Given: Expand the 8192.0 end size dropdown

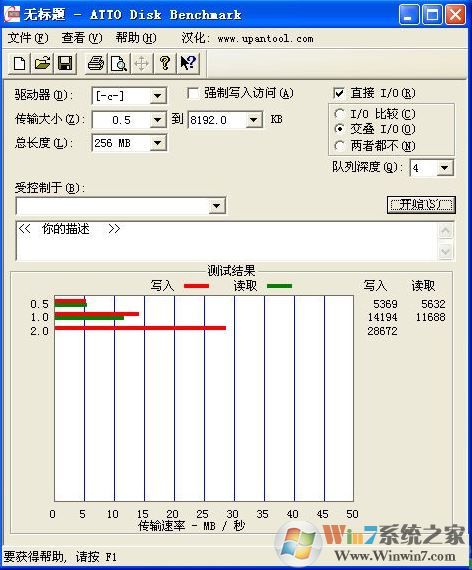Looking at the screenshot, I should tap(253, 120).
